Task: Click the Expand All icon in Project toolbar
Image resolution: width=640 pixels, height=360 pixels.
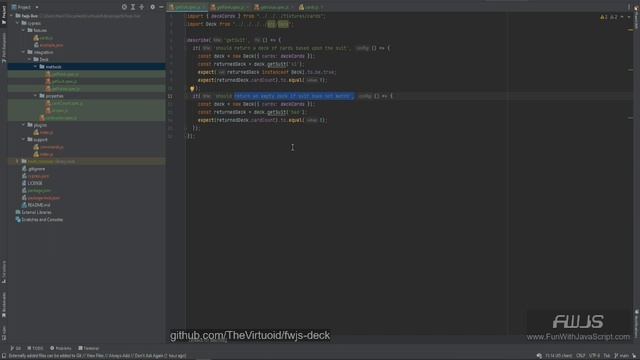Action: click(x=133, y=7)
